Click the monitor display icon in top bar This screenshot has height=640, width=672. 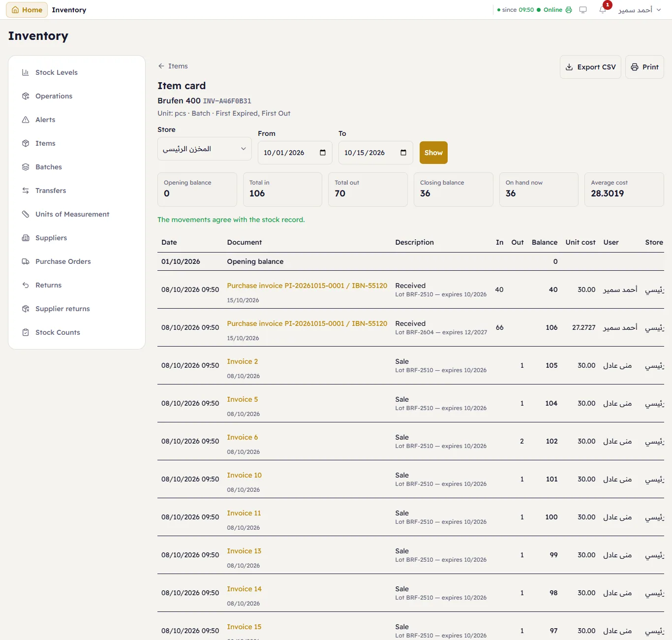click(583, 10)
